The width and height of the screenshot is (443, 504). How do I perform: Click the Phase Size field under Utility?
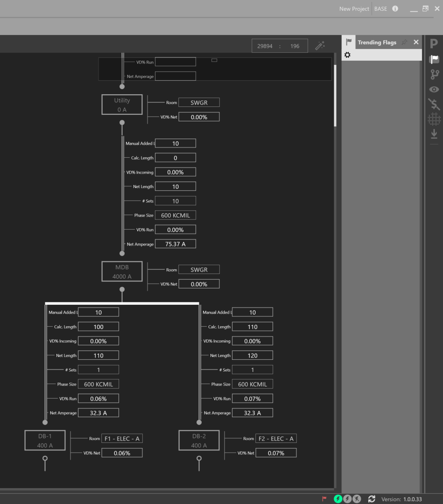pyautogui.click(x=176, y=215)
